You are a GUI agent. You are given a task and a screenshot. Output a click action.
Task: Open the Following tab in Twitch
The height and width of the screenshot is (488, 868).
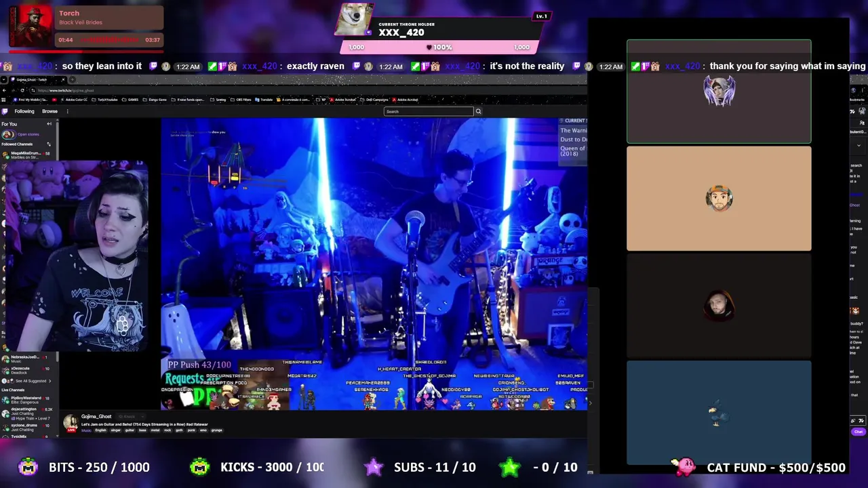tap(24, 111)
